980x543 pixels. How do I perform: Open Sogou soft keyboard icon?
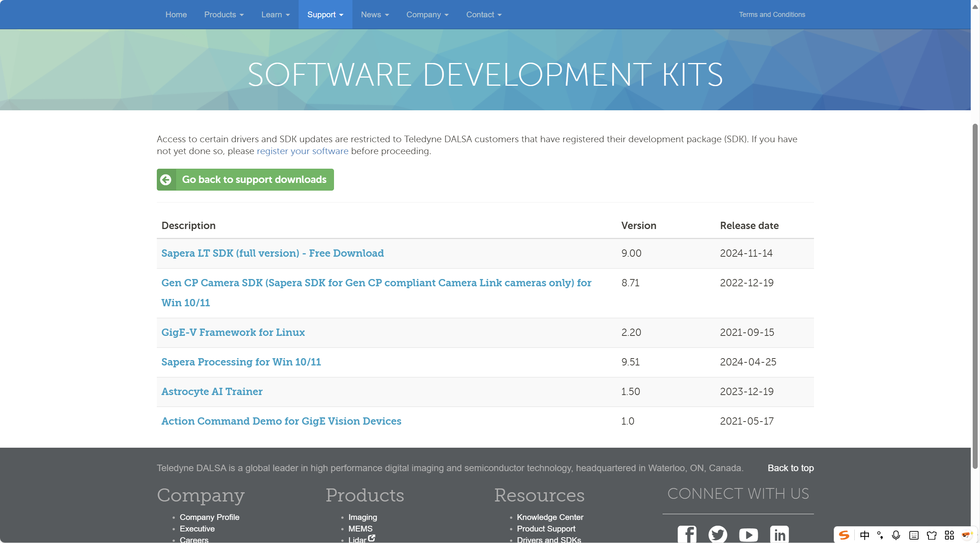pyautogui.click(x=914, y=535)
